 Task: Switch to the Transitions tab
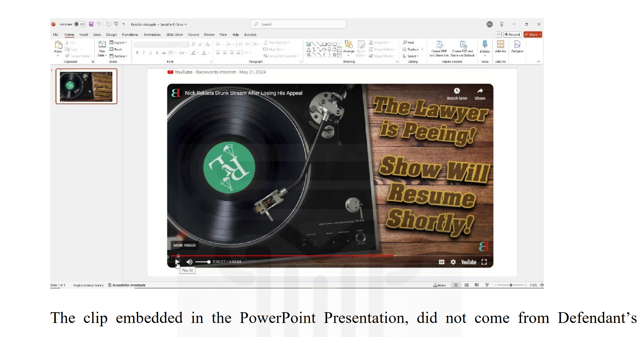tap(130, 34)
